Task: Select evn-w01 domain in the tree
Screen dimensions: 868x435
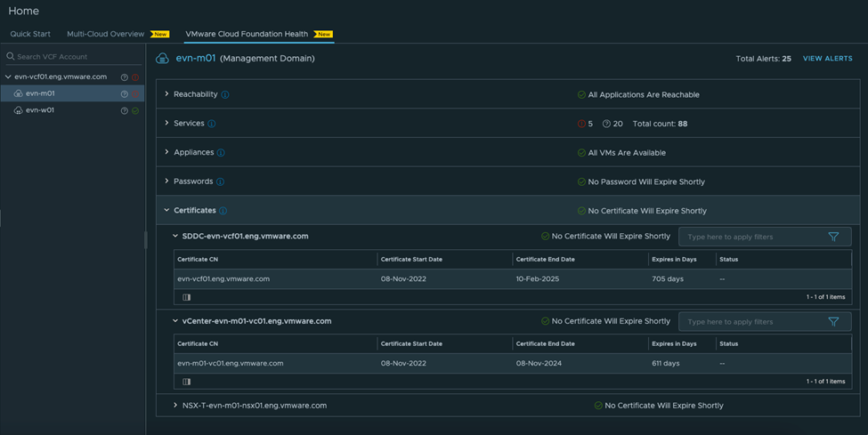Action: click(40, 110)
